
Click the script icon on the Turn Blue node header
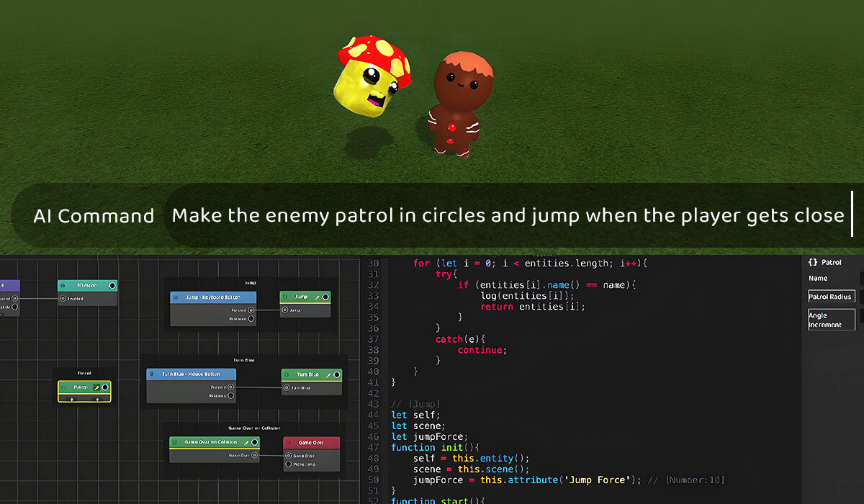287,374
